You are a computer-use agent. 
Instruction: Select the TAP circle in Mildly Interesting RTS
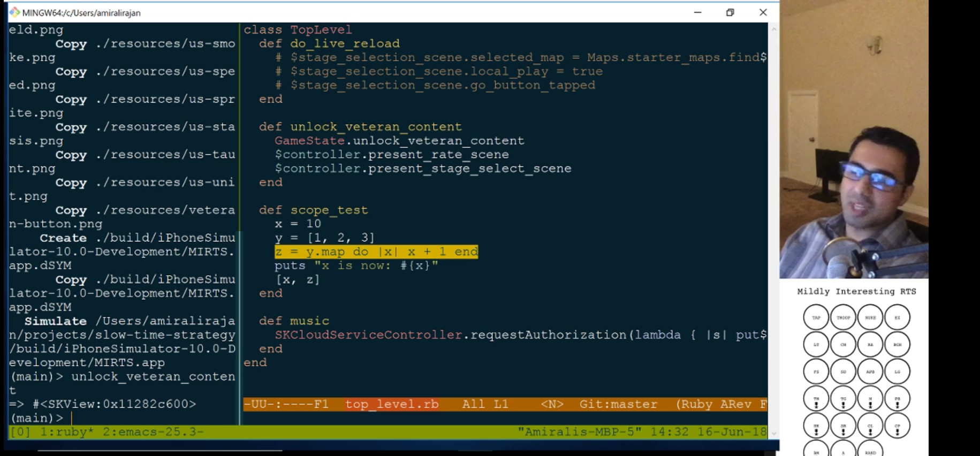point(816,317)
